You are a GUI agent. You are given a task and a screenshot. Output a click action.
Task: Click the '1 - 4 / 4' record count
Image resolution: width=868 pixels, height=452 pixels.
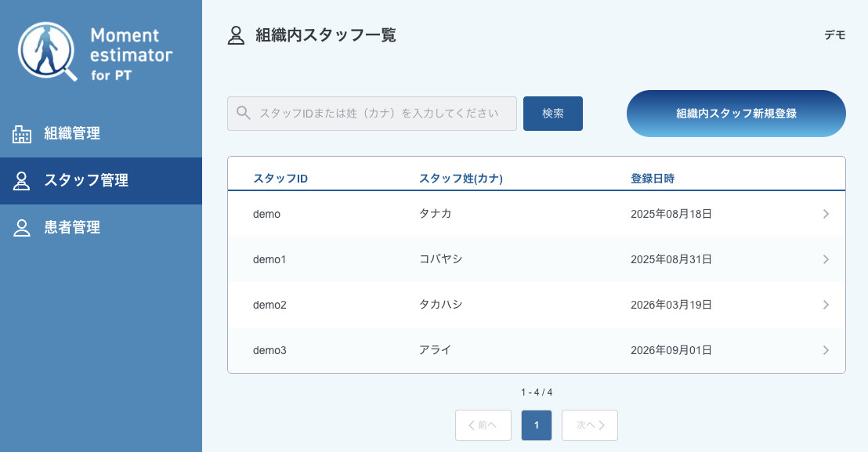click(x=537, y=392)
